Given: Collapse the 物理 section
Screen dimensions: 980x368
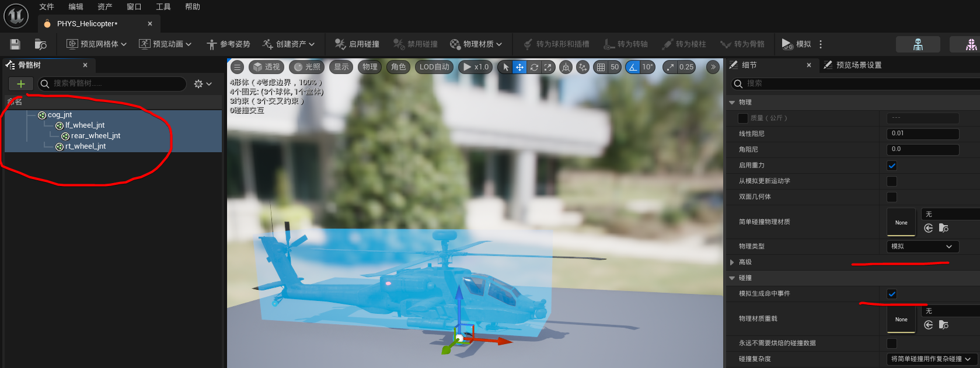Looking at the screenshot, I should click(x=732, y=103).
